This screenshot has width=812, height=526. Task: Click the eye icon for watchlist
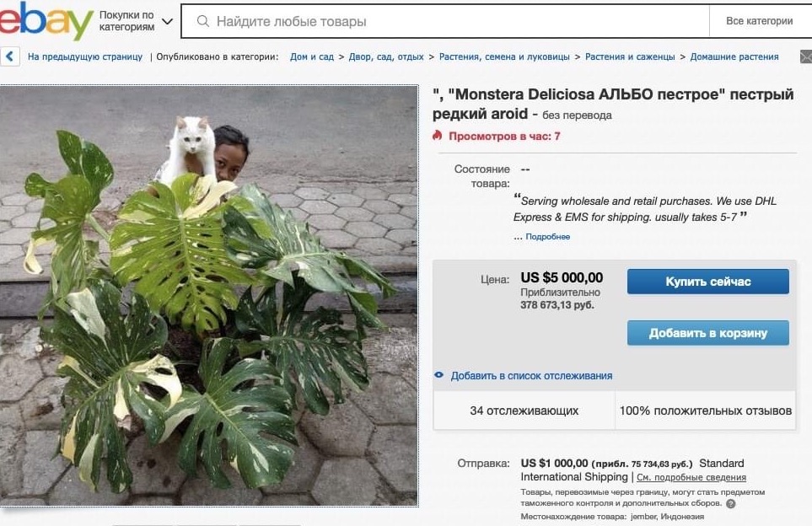(x=438, y=375)
